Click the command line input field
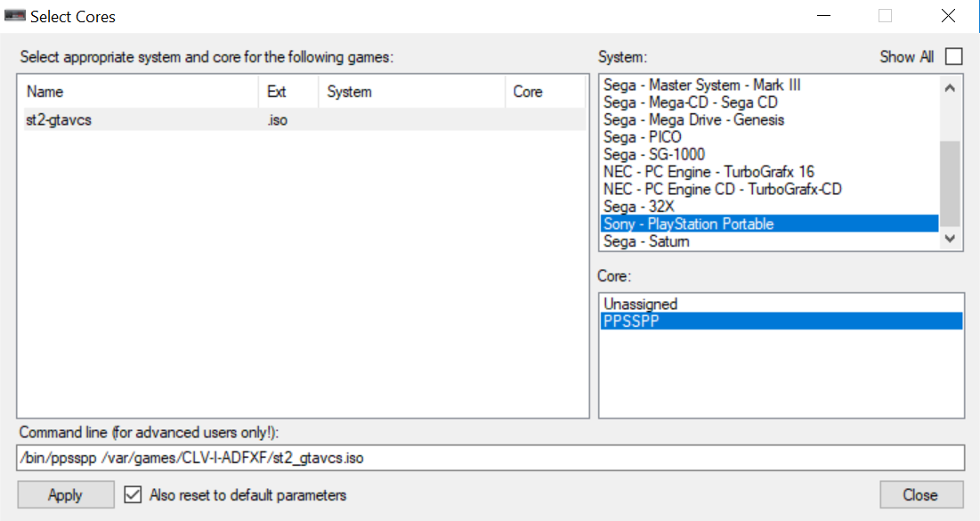Viewport: 980px width, 521px height. click(x=490, y=458)
